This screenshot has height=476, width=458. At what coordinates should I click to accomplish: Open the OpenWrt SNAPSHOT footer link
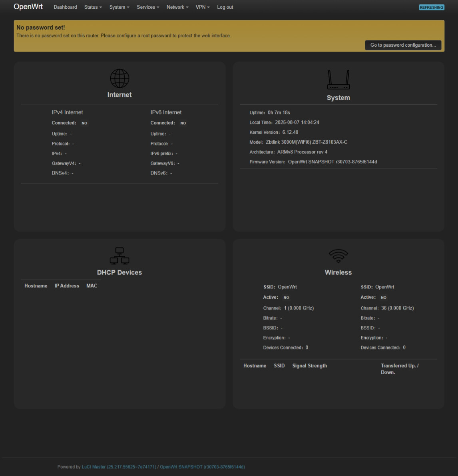click(202, 467)
